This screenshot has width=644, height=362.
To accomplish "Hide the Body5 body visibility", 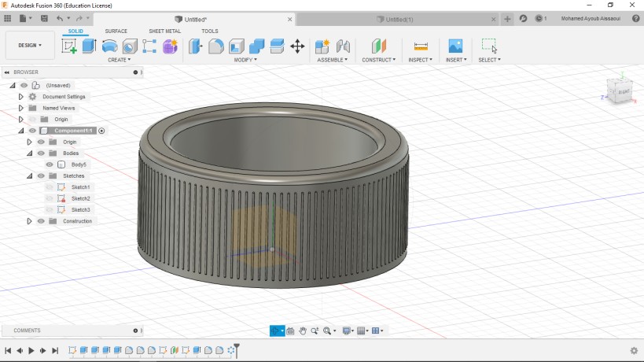I will [x=50, y=164].
